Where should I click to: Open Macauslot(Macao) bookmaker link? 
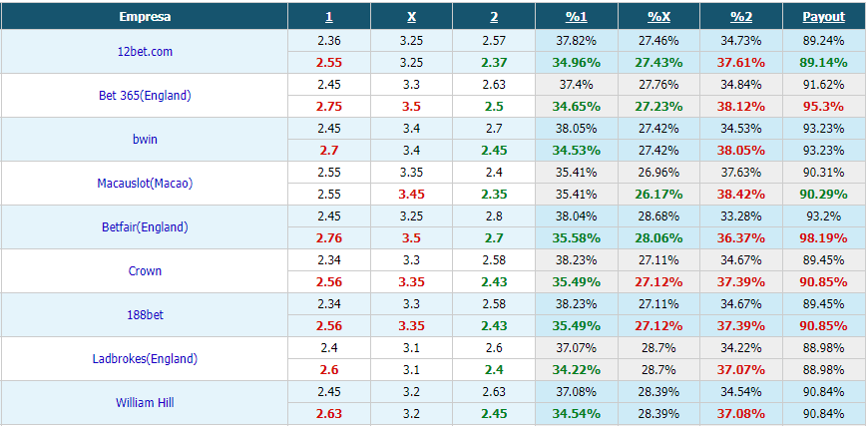point(145,184)
